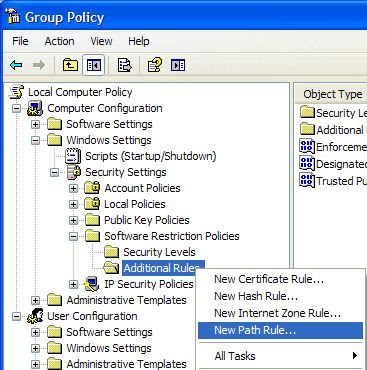Select User Configuration tree label
The image size is (367, 370).
click(x=92, y=316)
